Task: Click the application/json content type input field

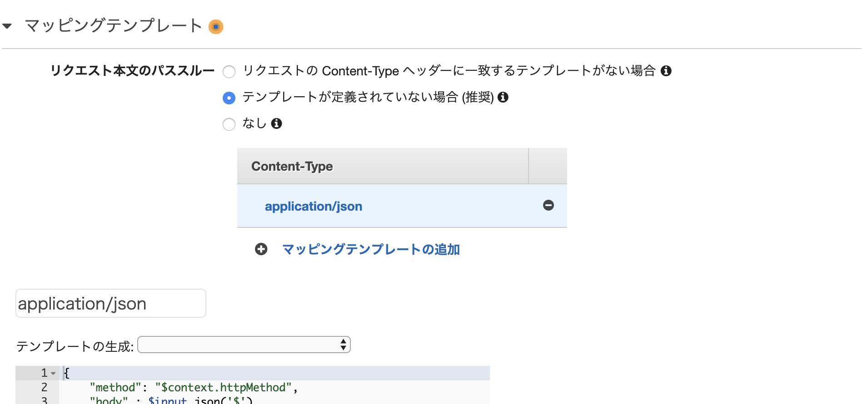Action: click(110, 303)
